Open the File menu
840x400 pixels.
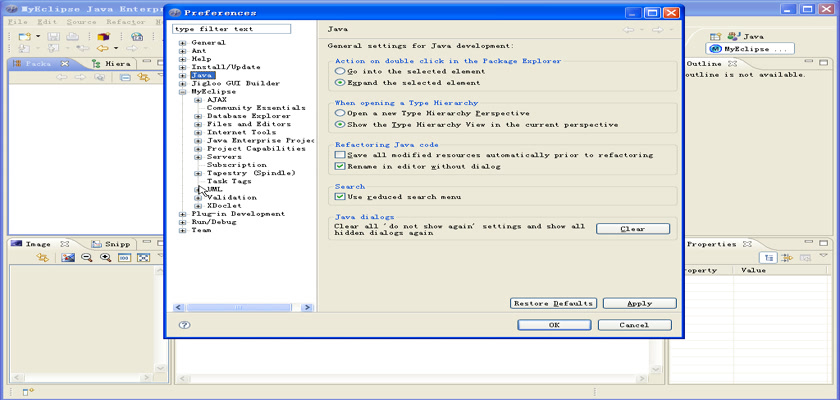18,22
